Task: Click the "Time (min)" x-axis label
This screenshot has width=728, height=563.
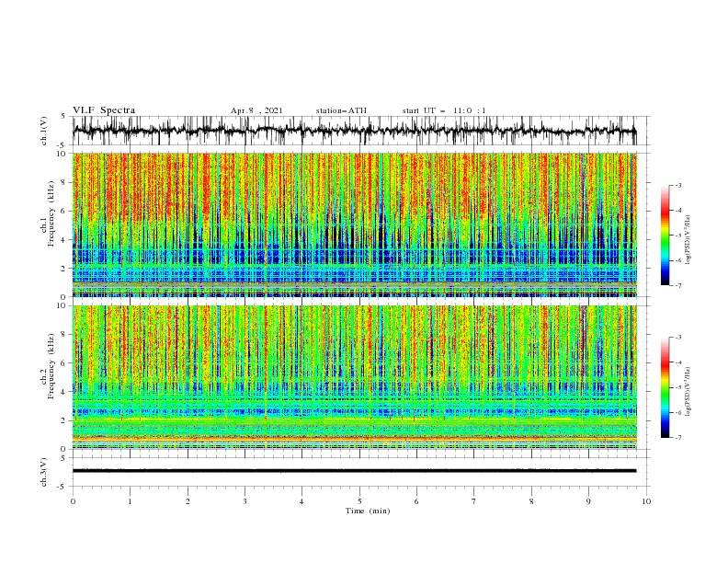Action: (x=368, y=511)
